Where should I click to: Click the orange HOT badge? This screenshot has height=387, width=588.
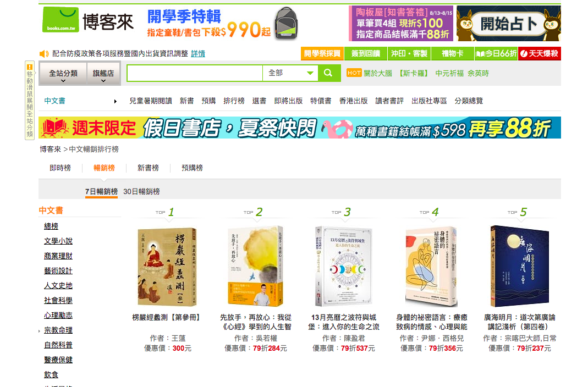[354, 73]
